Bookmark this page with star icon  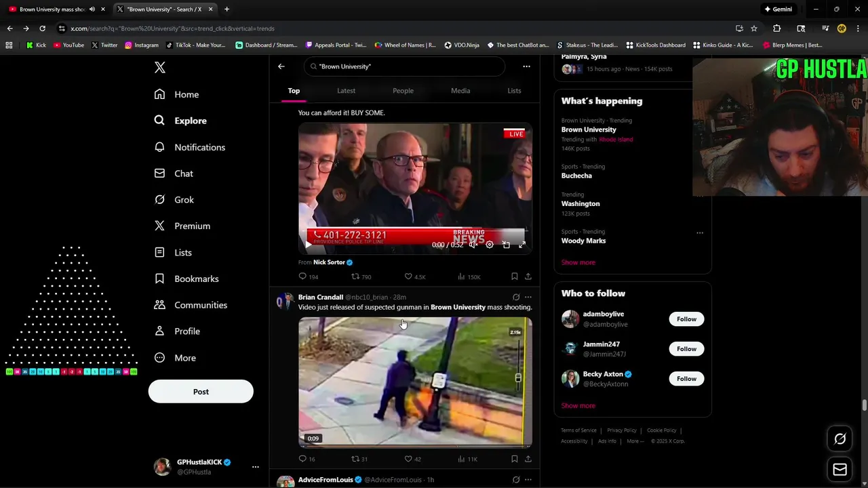[x=754, y=28]
